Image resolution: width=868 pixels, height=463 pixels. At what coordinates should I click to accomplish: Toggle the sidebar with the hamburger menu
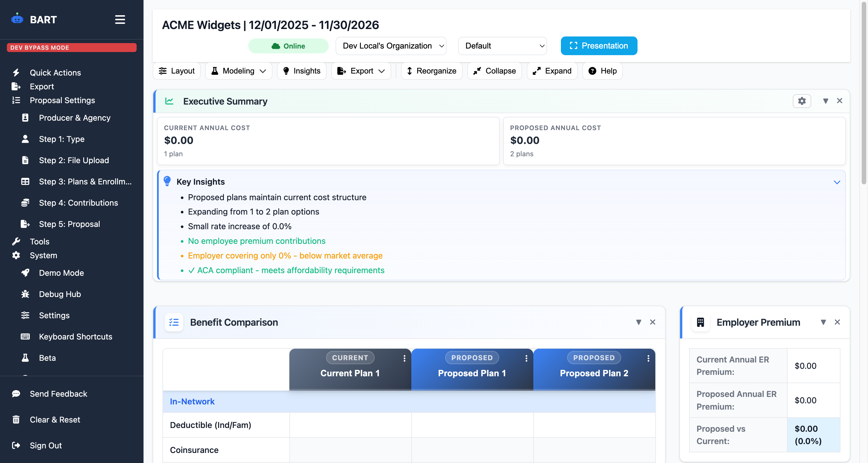120,20
